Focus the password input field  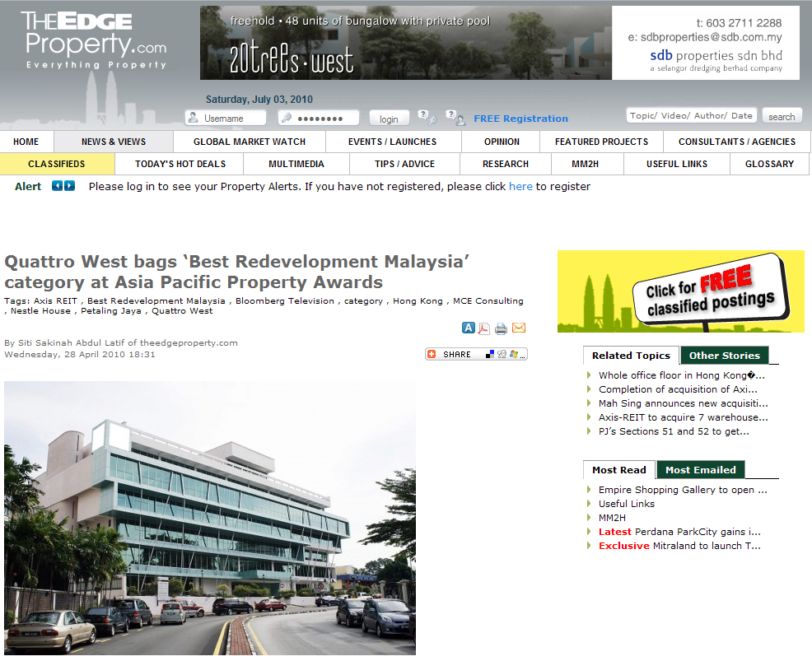click(319, 118)
